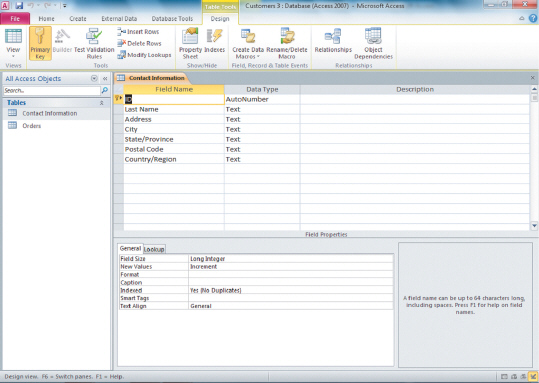The image size is (539, 383).
Task: Click the Field Name column header
Action: (174, 89)
